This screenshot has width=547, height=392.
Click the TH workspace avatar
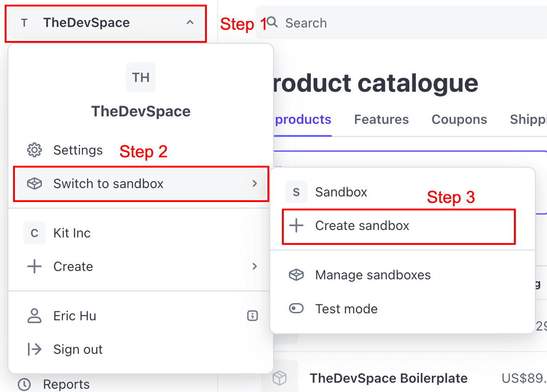pos(141,78)
